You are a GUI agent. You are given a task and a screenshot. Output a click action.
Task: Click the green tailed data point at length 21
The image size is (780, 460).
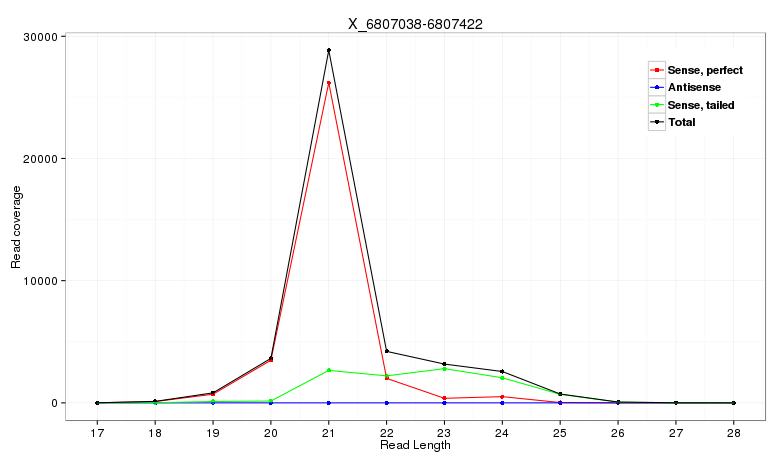(329, 370)
